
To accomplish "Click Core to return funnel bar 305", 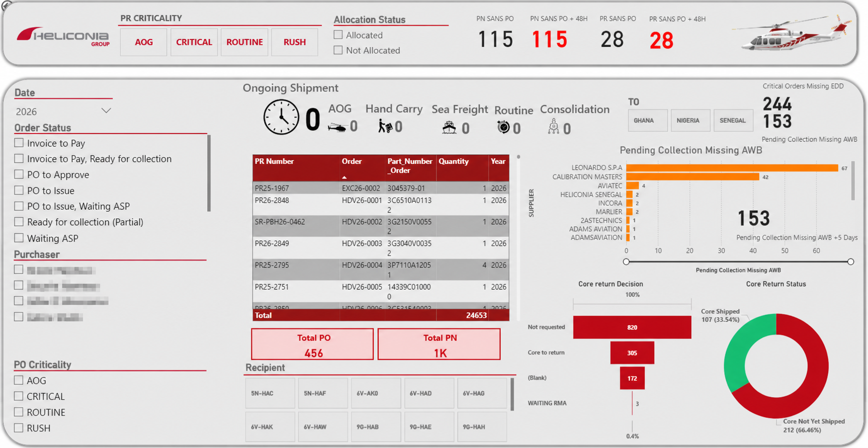I will [632, 353].
